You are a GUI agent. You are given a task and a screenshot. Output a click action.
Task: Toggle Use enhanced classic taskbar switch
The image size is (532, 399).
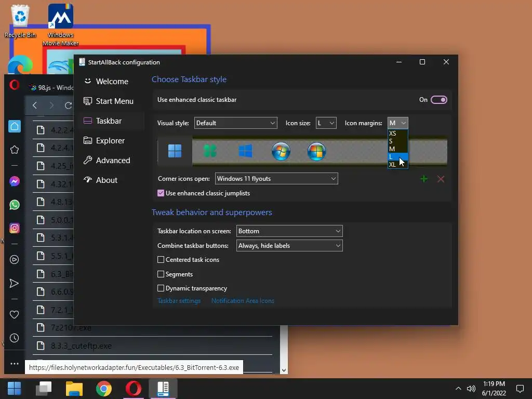click(438, 100)
